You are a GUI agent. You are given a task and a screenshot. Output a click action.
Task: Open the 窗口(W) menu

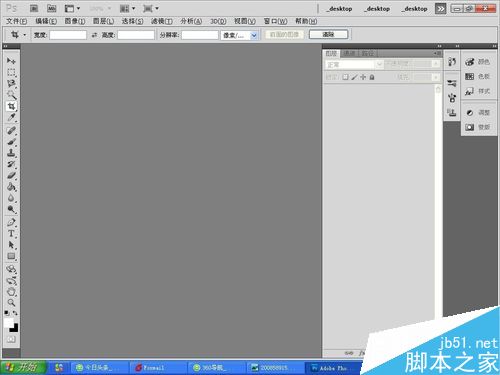(275, 21)
